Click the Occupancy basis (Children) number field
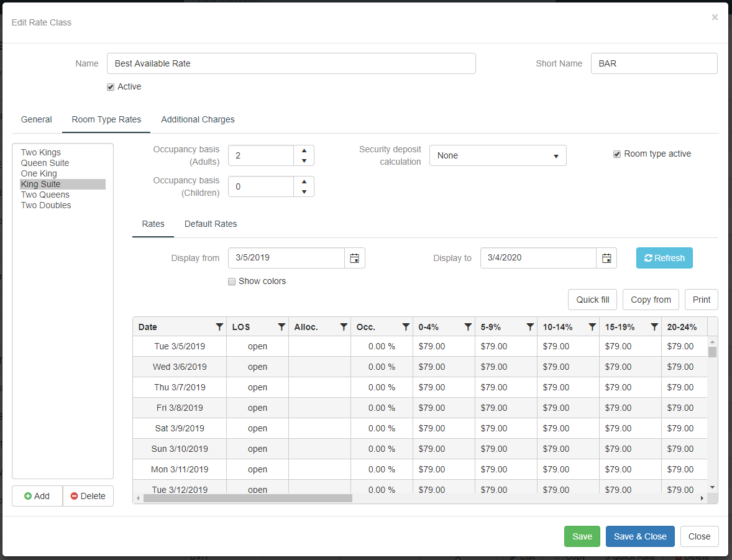 tap(261, 186)
